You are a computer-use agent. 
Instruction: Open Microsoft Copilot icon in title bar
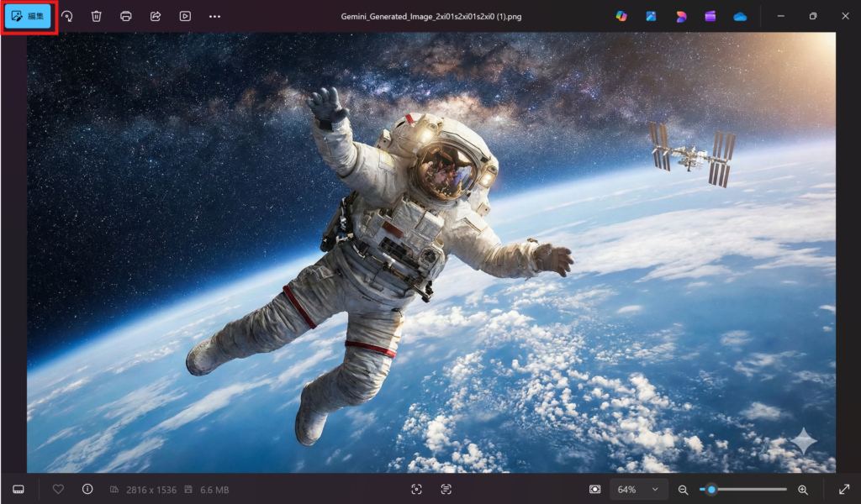621,16
